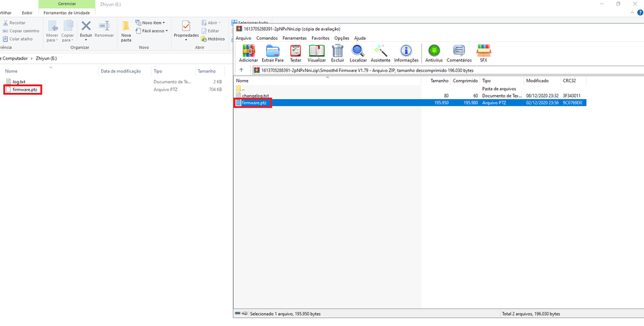Select Ferramentas de Unidade ribbon tab
Screen dimensions: 644x326
pos(66,13)
